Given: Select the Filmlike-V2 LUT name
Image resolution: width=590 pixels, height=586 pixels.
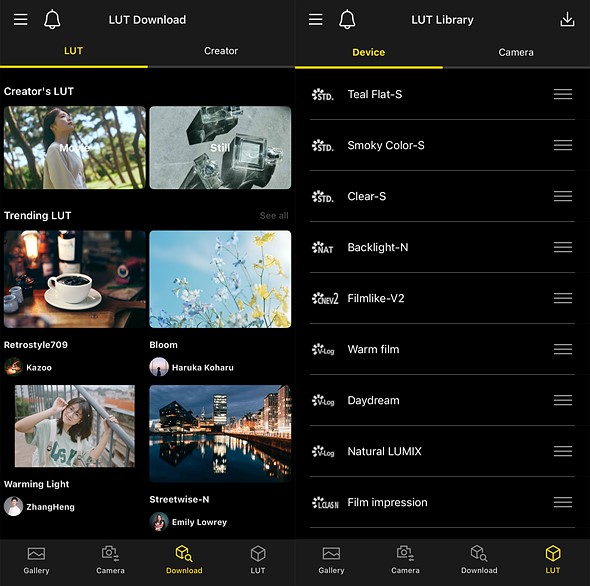Looking at the screenshot, I should [376, 298].
